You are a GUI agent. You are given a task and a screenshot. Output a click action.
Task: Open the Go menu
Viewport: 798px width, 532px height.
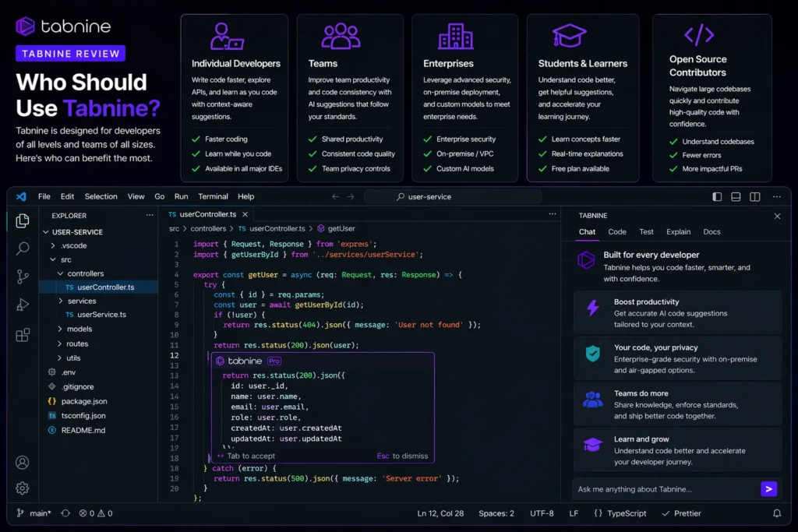point(159,196)
